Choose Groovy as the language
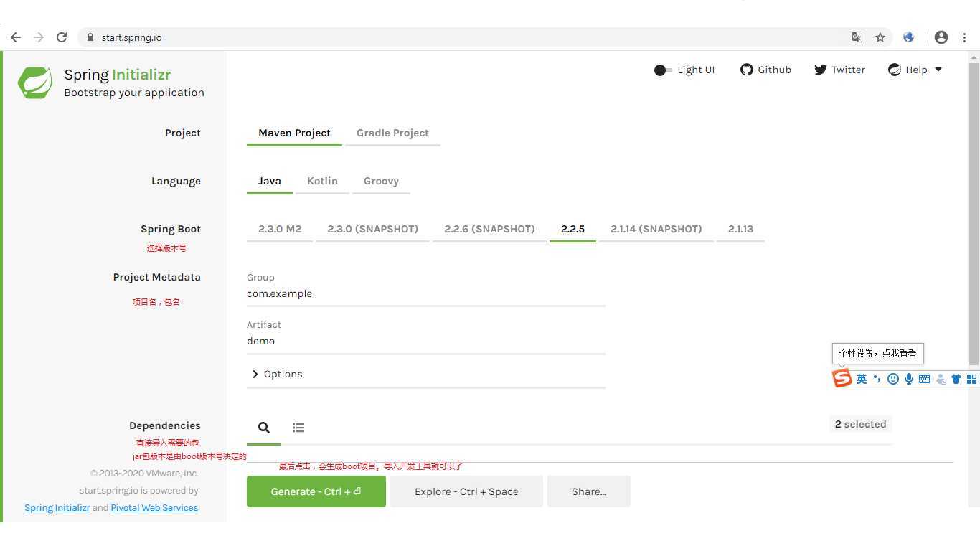Image resolution: width=980 pixels, height=551 pixels. (x=381, y=181)
